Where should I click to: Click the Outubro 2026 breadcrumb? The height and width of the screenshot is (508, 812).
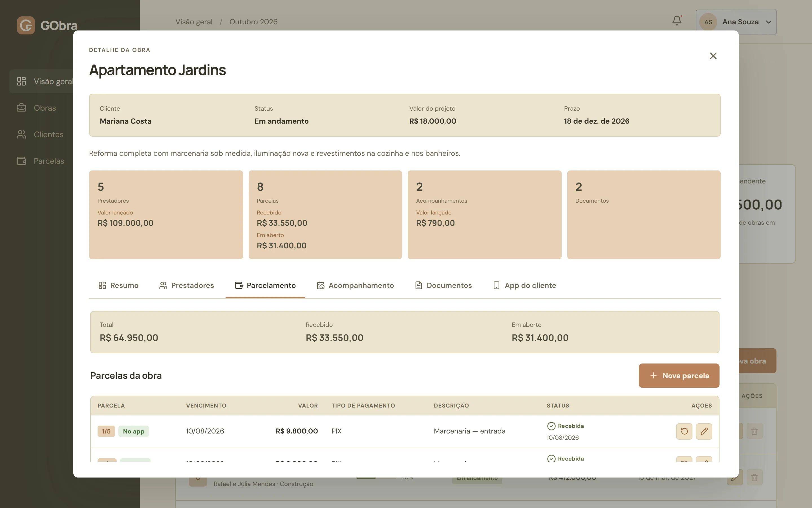coord(253,22)
